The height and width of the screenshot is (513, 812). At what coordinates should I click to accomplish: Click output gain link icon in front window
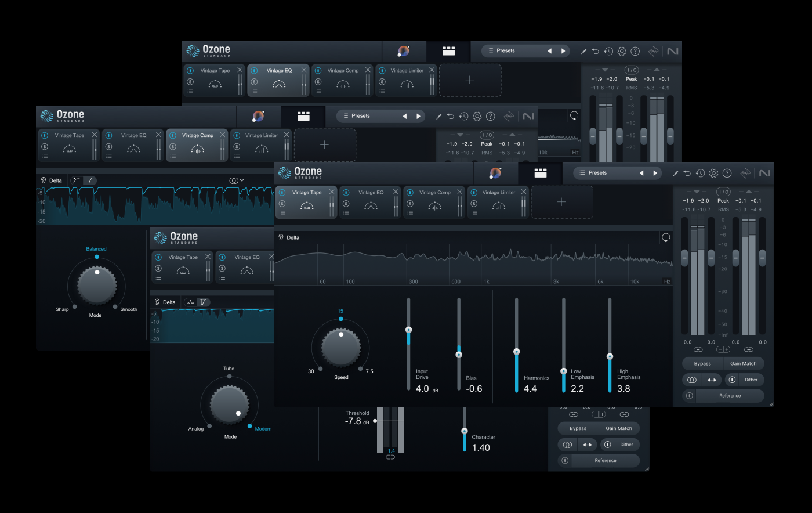pos(749,349)
